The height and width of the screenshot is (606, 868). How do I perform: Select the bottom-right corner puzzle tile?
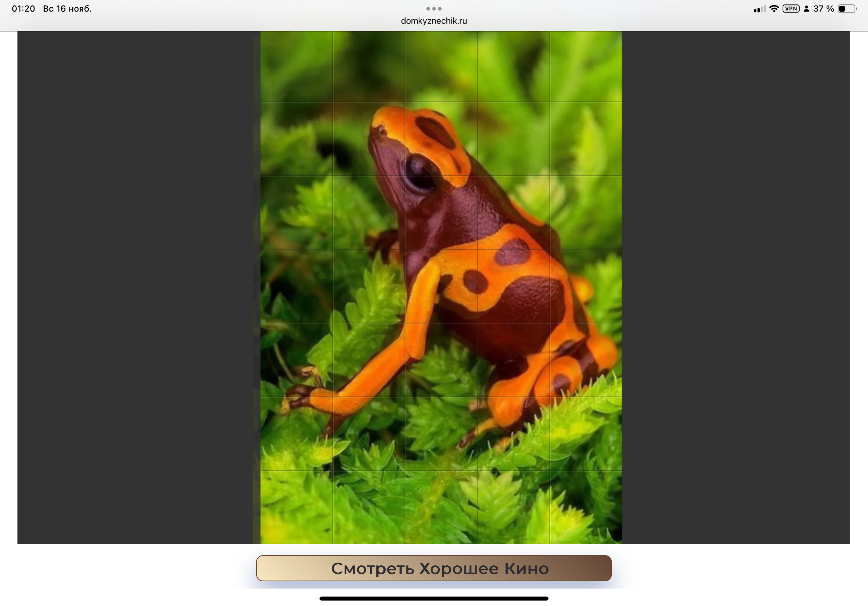586,507
